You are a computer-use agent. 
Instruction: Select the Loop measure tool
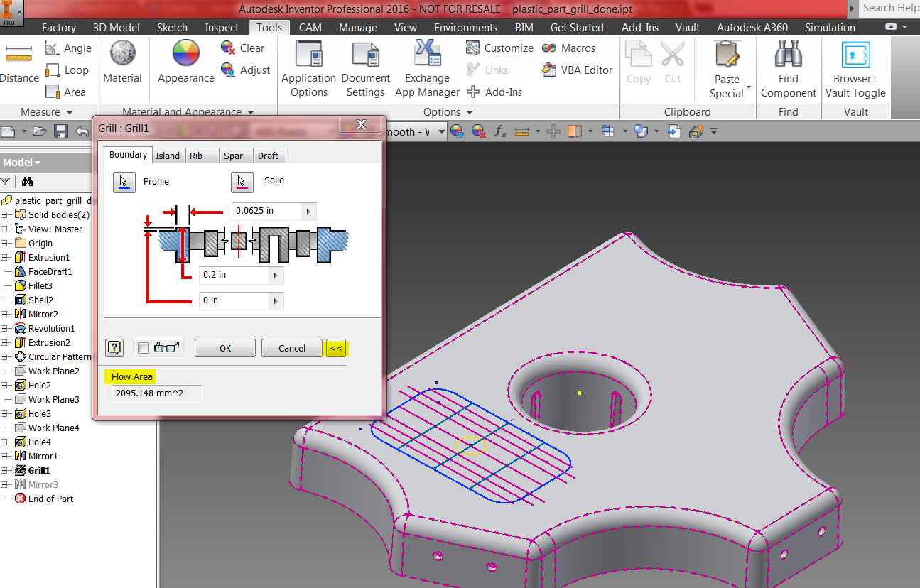click(67, 70)
